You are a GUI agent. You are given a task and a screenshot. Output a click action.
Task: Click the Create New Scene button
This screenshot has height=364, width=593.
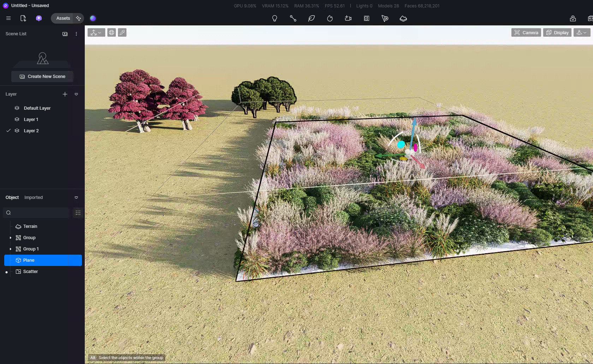(x=42, y=77)
